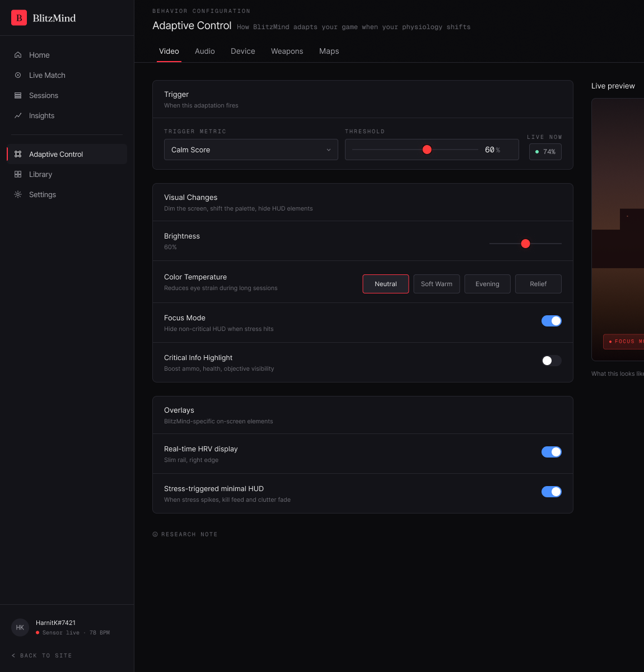The width and height of the screenshot is (644, 672).
Task: Click the Library grid icon
Action: 18,174
